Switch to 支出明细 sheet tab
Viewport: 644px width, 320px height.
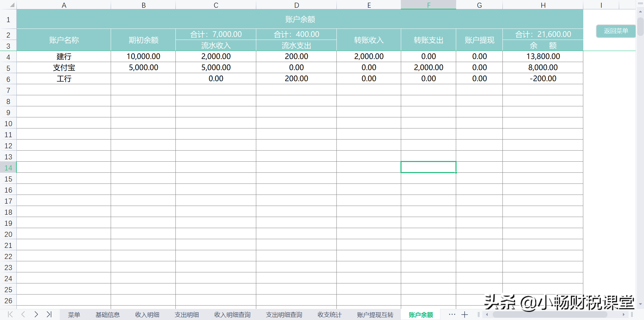click(x=186, y=315)
